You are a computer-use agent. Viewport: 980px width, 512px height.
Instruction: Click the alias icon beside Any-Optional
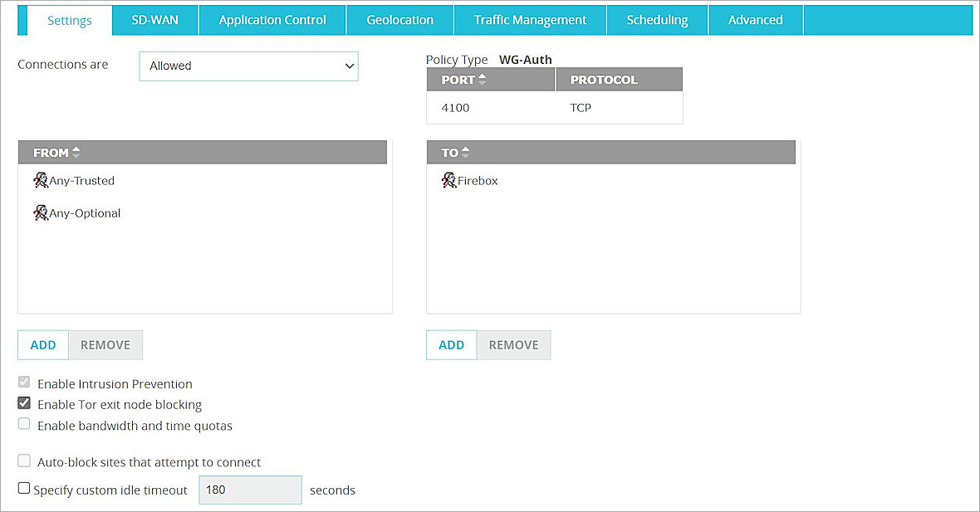tap(41, 212)
